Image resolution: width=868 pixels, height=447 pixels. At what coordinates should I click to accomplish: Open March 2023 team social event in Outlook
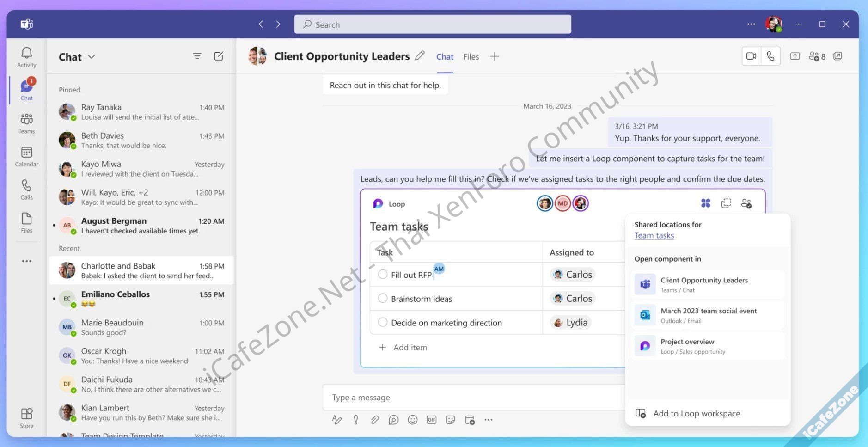pos(708,315)
